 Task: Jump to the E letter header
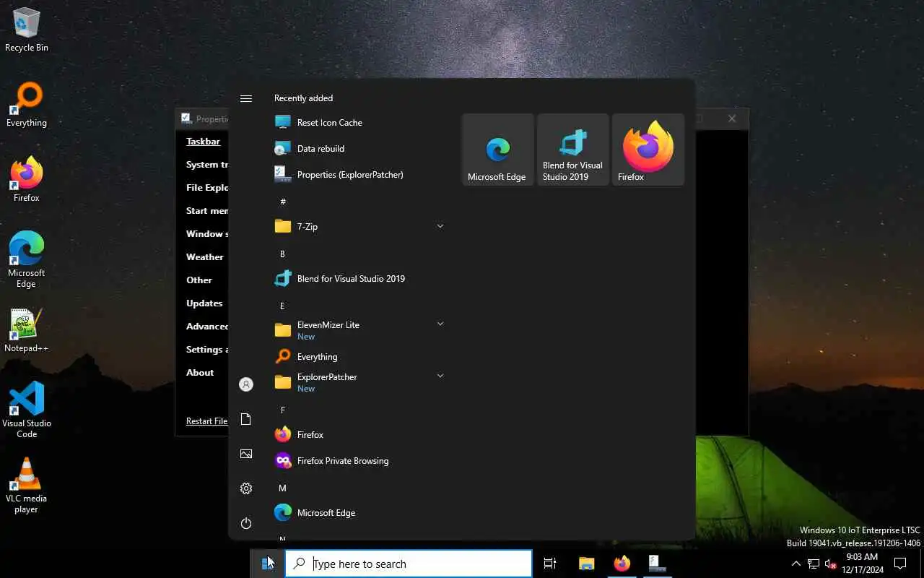282,306
